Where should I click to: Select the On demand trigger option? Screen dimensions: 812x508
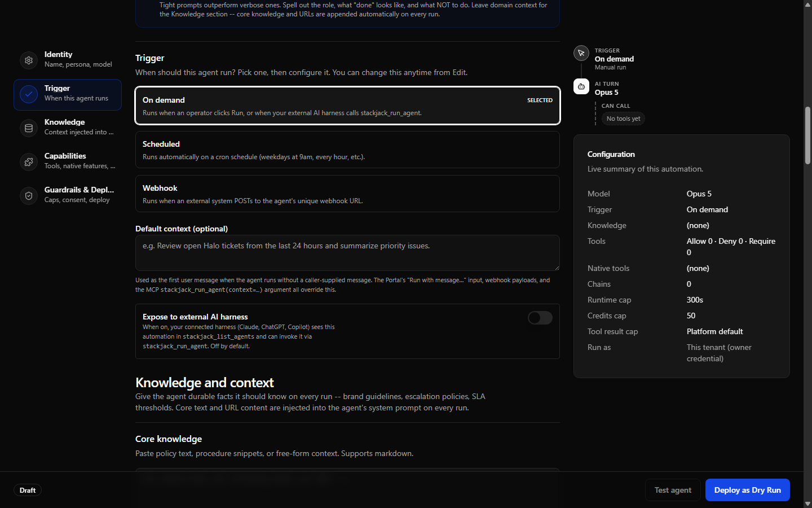tap(347, 106)
